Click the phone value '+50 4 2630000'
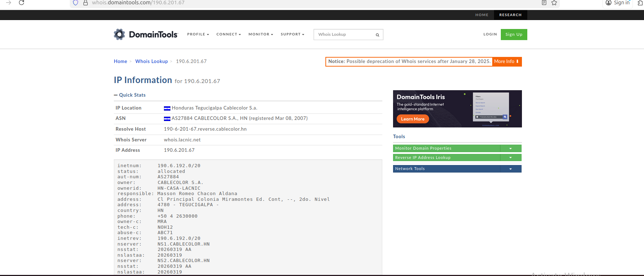This screenshot has width=644, height=276. pyautogui.click(x=178, y=216)
